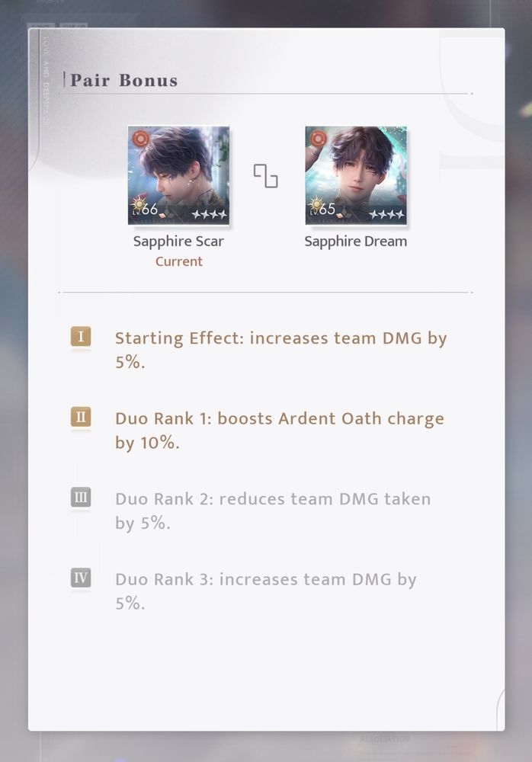The height and width of the screenshot is (762, 532).
Task: Click the Sapphire Scar name label
Action: [178, 242]
